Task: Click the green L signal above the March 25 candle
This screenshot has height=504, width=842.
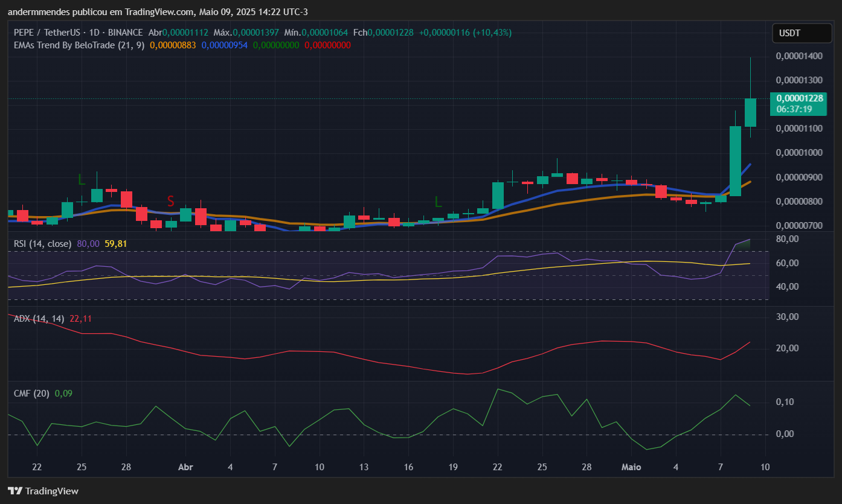Action: click(x=82, y=179)
